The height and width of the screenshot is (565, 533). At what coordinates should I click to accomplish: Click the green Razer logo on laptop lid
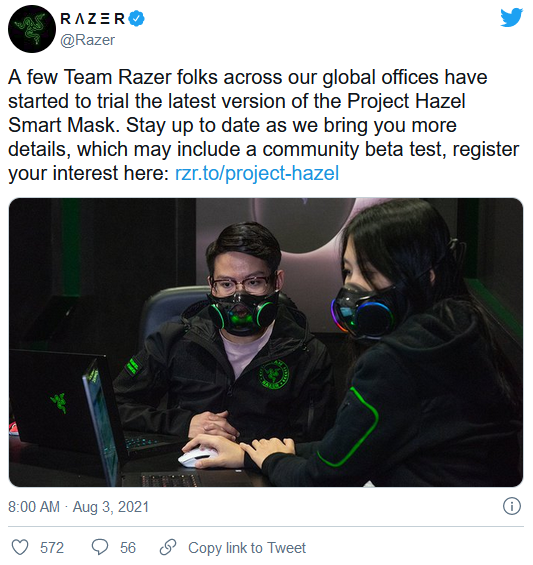tap(59, 403)
